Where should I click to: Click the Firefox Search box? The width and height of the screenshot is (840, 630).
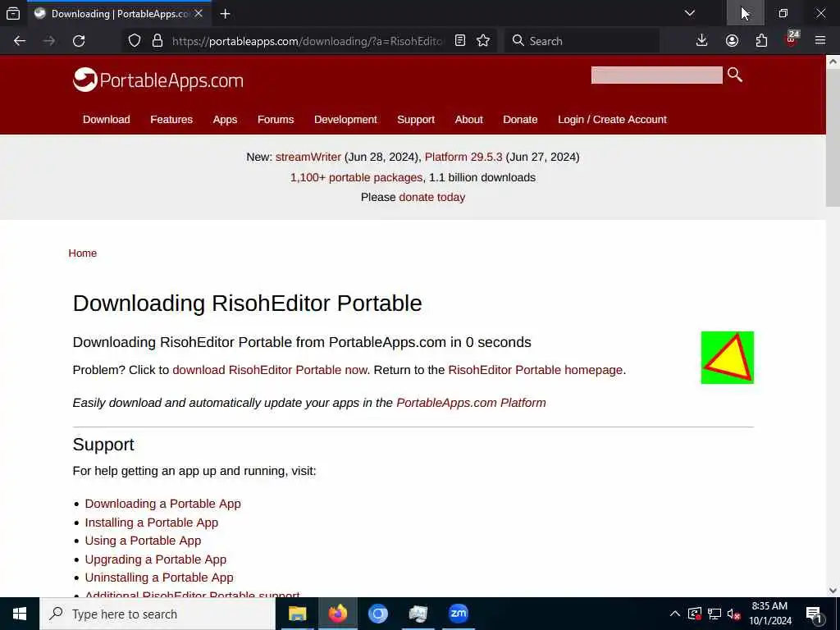point(582,41)
